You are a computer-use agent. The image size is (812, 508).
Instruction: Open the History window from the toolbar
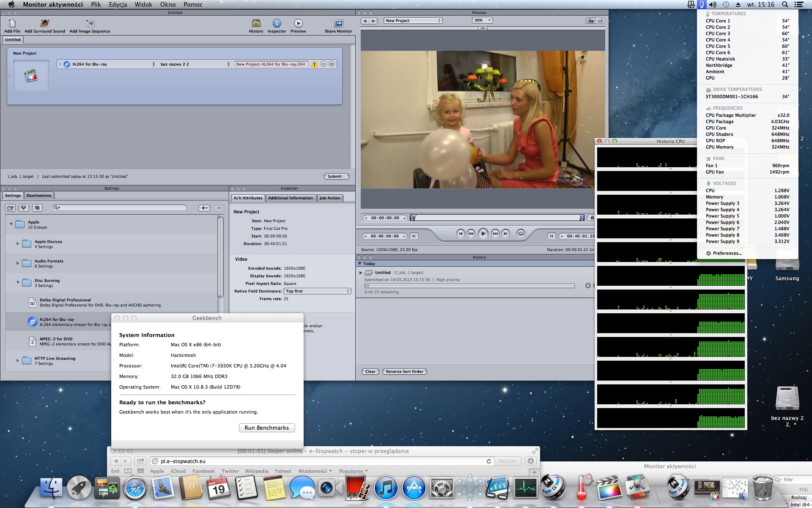pyautogui.click(x=256, y=23)
